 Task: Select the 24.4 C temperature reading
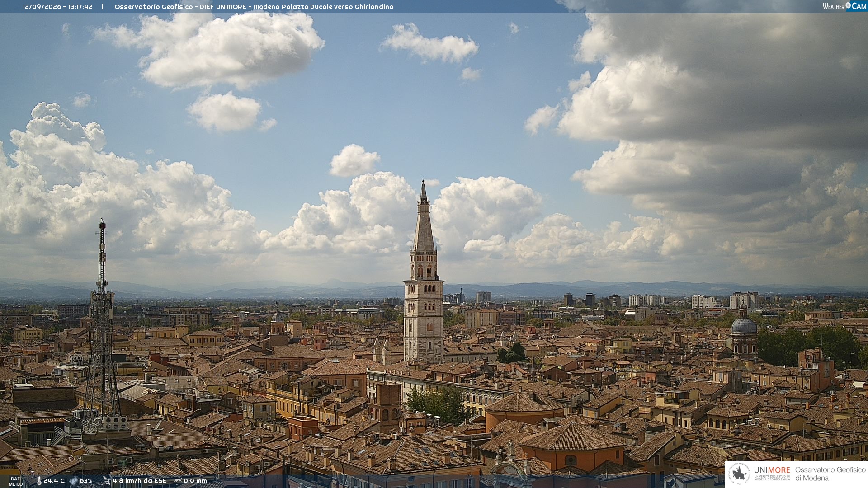pyautogui.click(x=54, y=481)
